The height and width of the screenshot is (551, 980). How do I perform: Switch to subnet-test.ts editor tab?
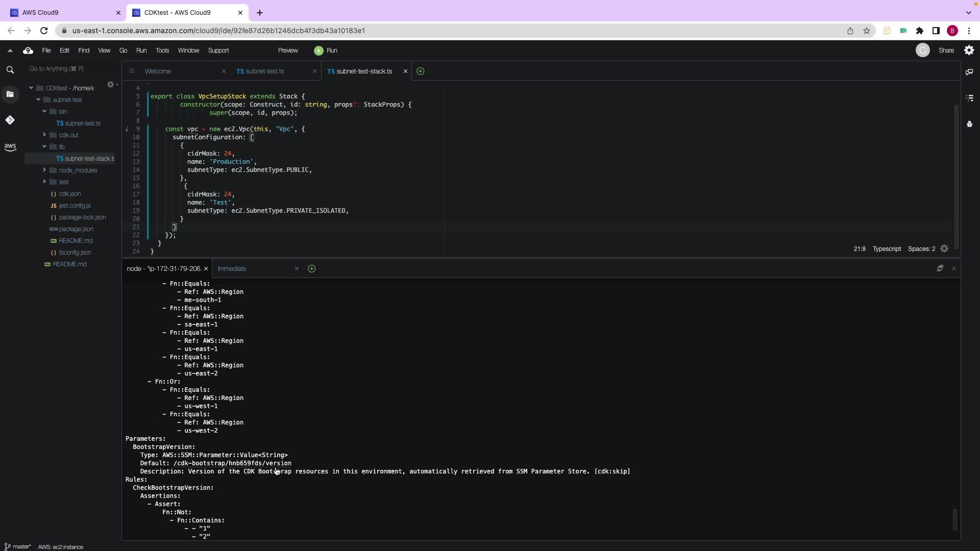tap(264, 71)
